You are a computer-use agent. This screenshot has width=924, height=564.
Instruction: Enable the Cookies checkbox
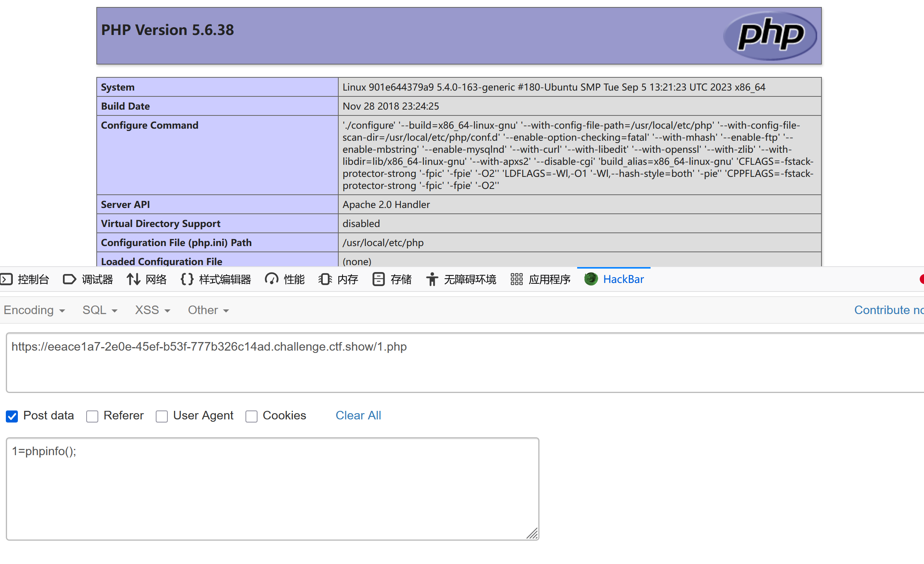[x=251, y=416]
